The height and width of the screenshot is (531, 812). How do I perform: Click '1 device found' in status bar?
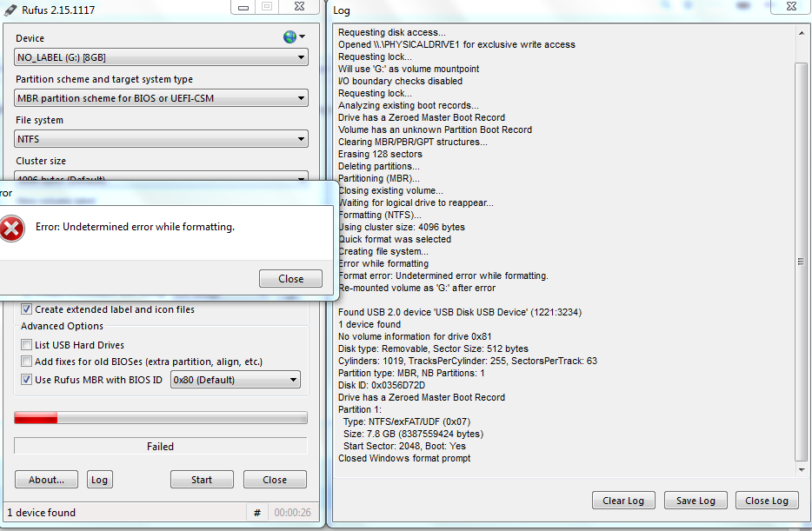click(x=42, y=513)
